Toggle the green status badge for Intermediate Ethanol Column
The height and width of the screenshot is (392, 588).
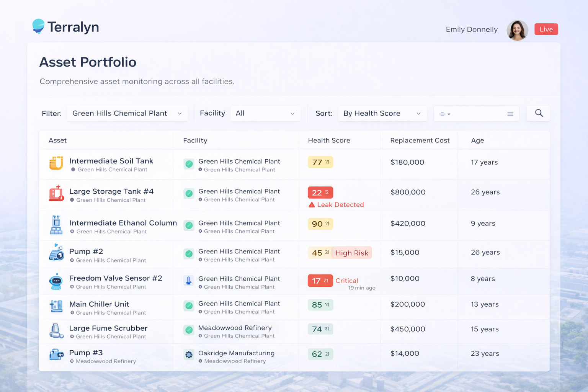click(189, 225)
